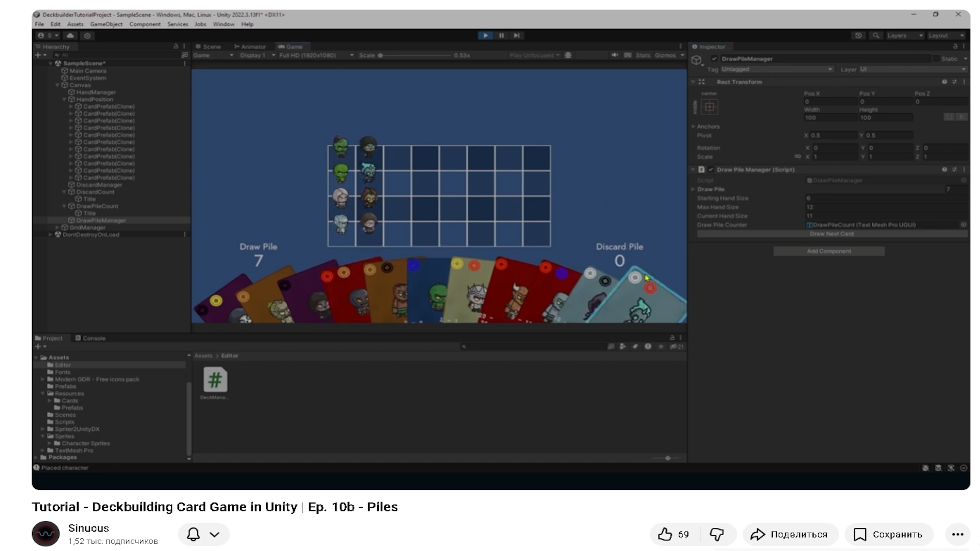980x551 pixels.
Task: Click the Pause button in Unity toolbar
Action: pos(501,35)
